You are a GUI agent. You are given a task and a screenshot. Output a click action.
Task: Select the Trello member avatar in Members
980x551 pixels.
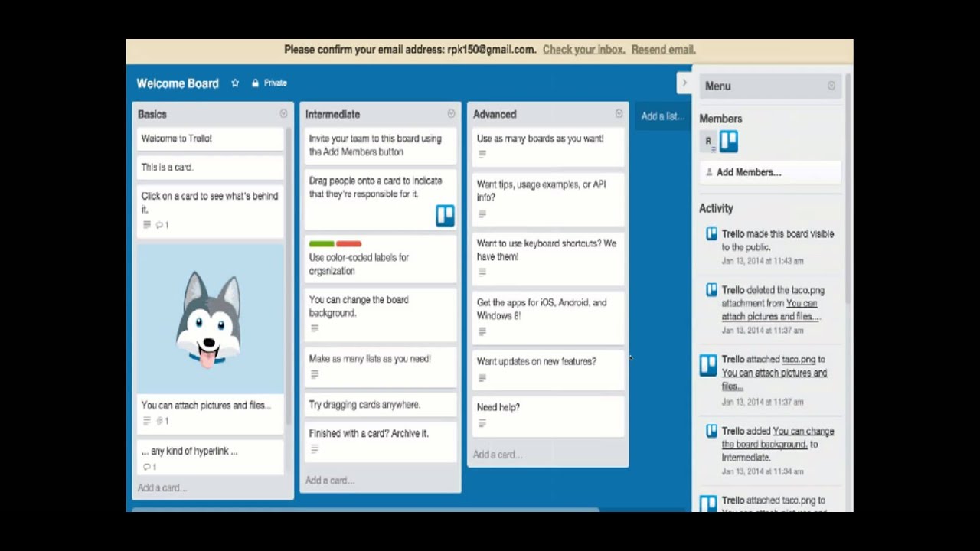(x=728, y=142)
